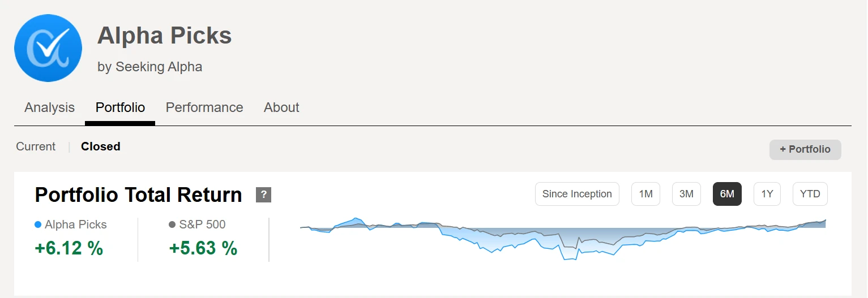Click the "by Seeking Alpha" text
This screenshot has width=868, height=298.
pyautogui.click(x=149, y=67)
